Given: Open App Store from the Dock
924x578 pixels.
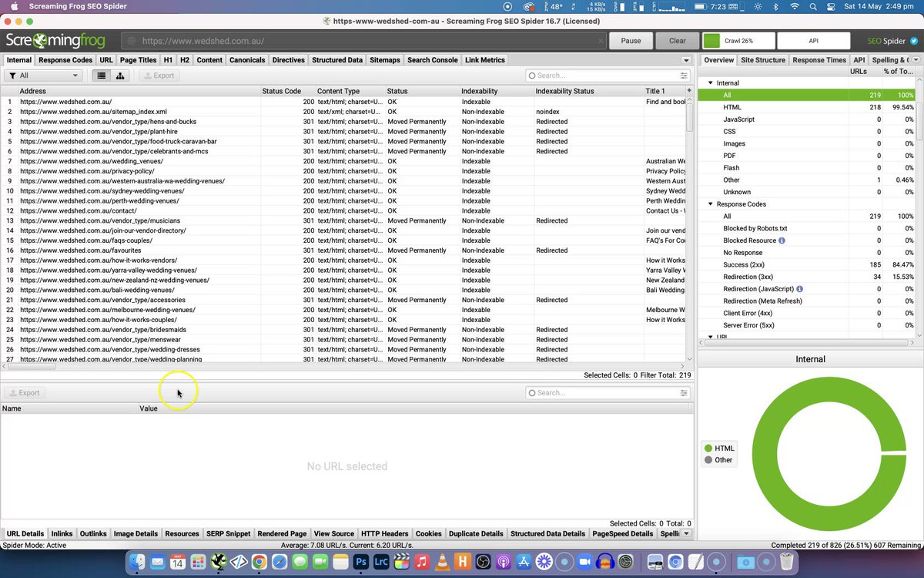Looking at the screenshot, I should 523,563.
